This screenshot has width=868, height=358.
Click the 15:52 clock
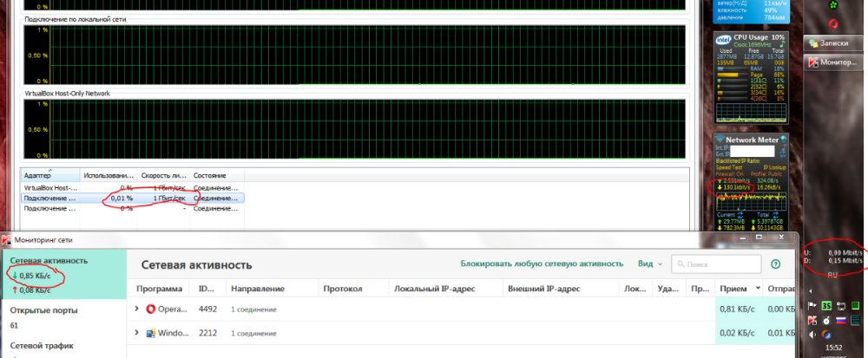coord(833,348)
